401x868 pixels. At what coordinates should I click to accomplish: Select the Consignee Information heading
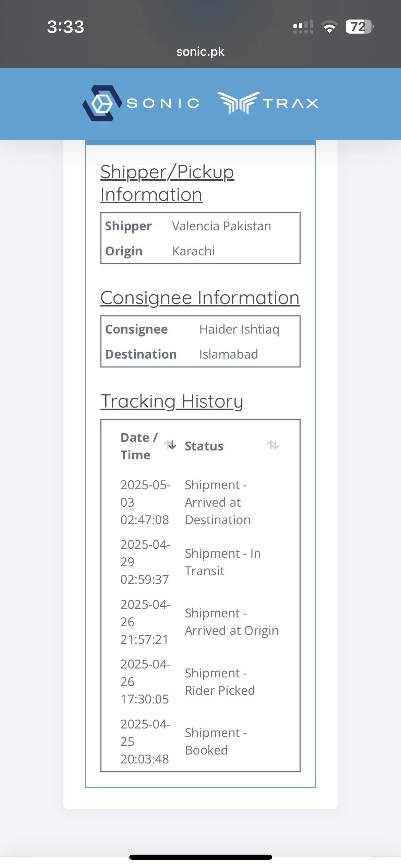(200, 298)
